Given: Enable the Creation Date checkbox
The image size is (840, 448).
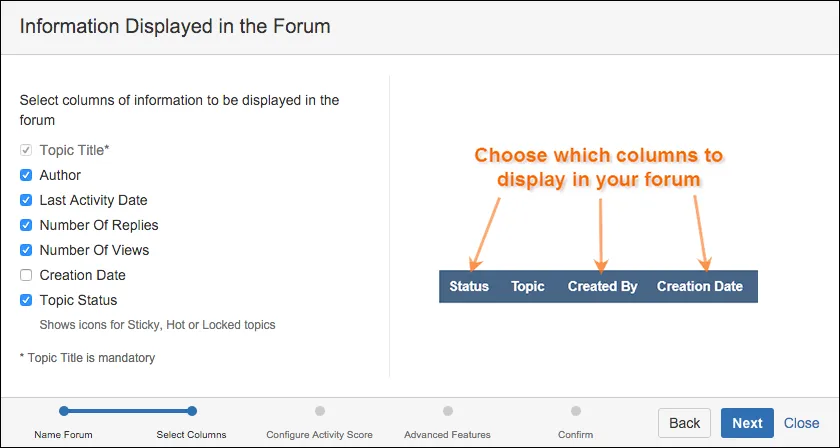Looking at the screenshot, I should (26, 275).
